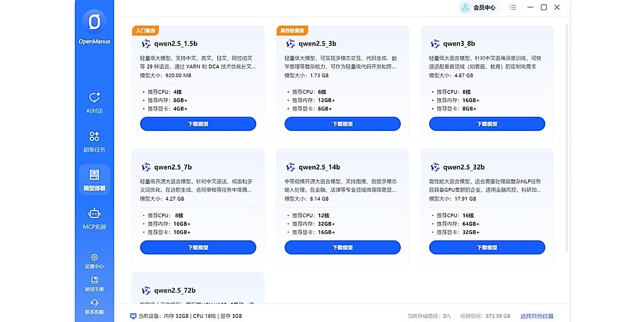Click the 高效轻量级 badge on qwen2.5_3b

click(291, 31)
